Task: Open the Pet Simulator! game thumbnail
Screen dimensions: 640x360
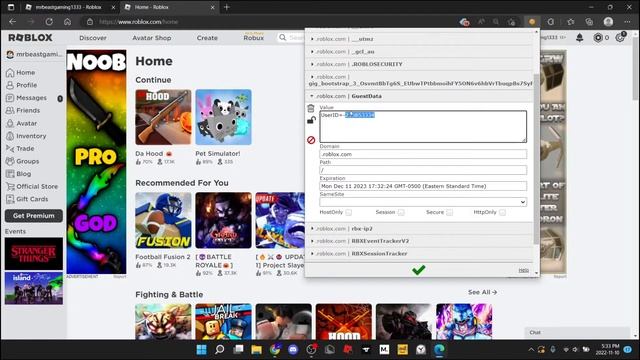Action: 223,117
